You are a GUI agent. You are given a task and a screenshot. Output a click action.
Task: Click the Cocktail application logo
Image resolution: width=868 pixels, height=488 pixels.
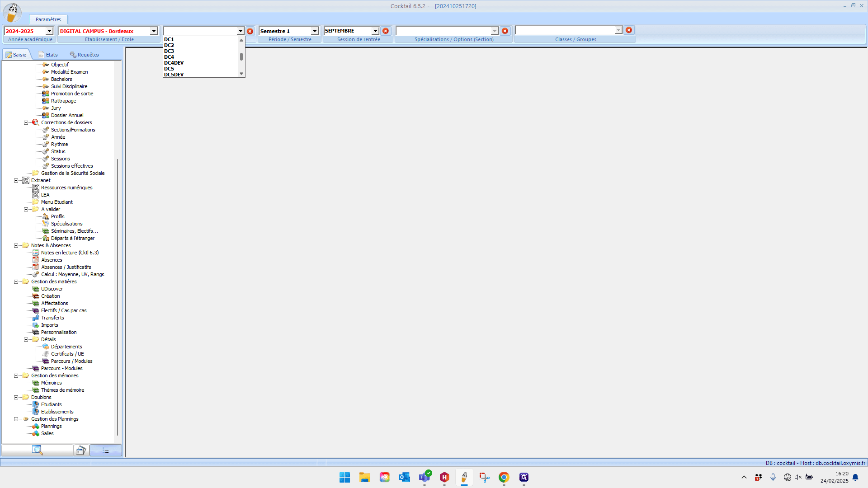[x=12, y=13]
